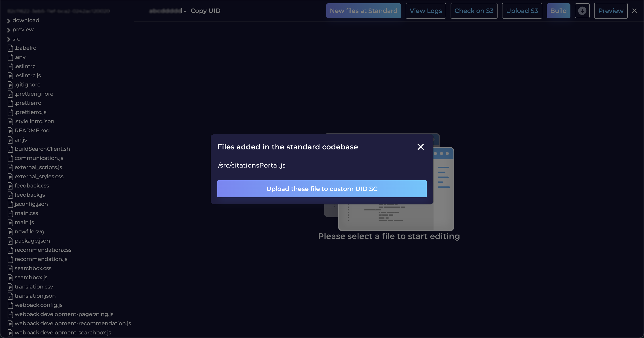Open View Logs
The width and height of the screenshot is (644, 338).
[426, 11]
